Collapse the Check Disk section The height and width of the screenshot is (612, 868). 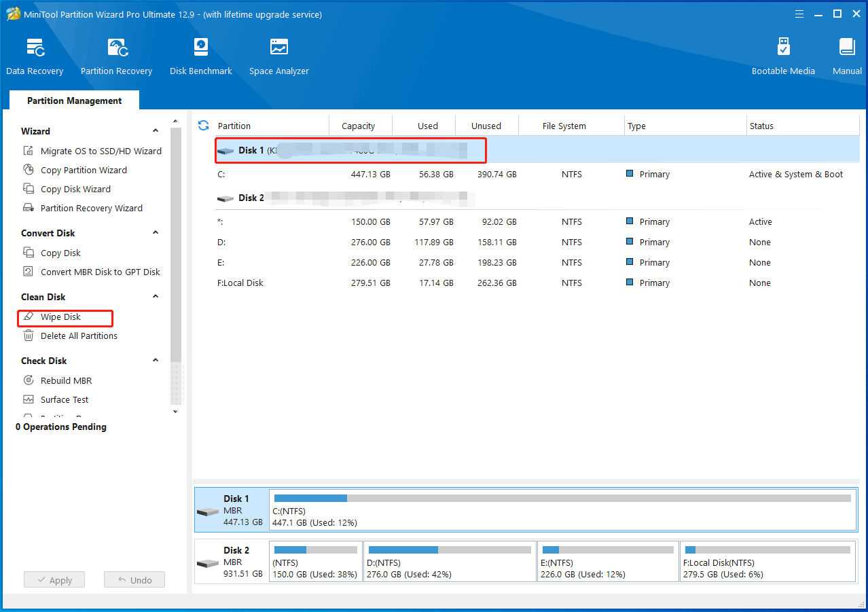[156, 361]
